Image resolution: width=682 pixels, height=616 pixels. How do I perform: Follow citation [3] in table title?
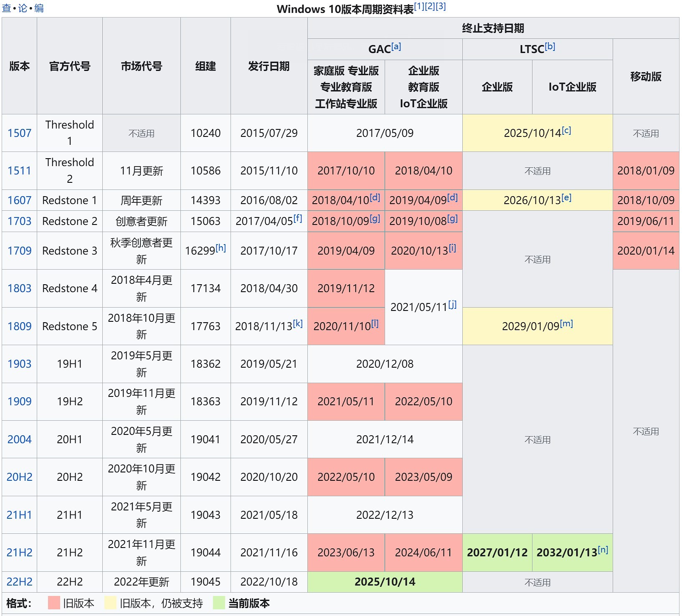tap(441, 7)
